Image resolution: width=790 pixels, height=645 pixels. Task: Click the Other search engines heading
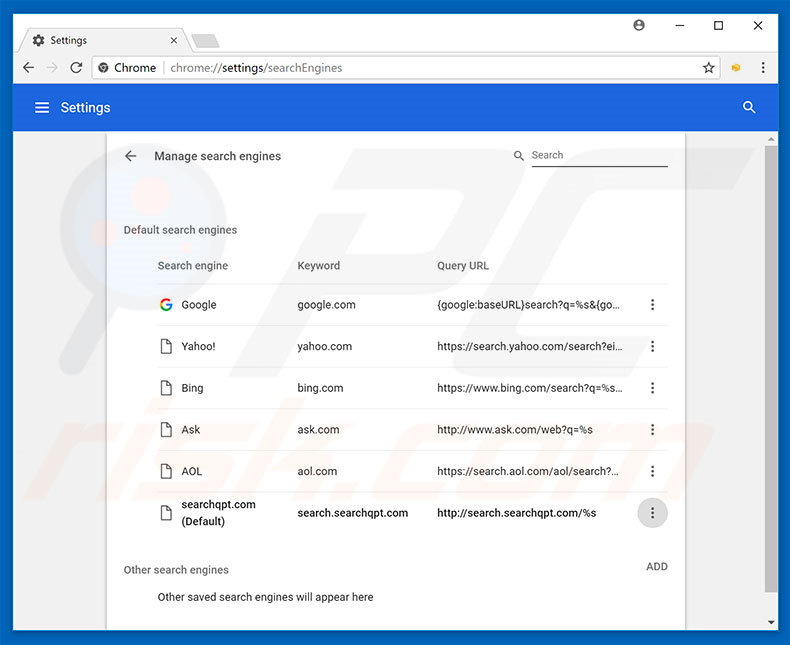[176, 570]
